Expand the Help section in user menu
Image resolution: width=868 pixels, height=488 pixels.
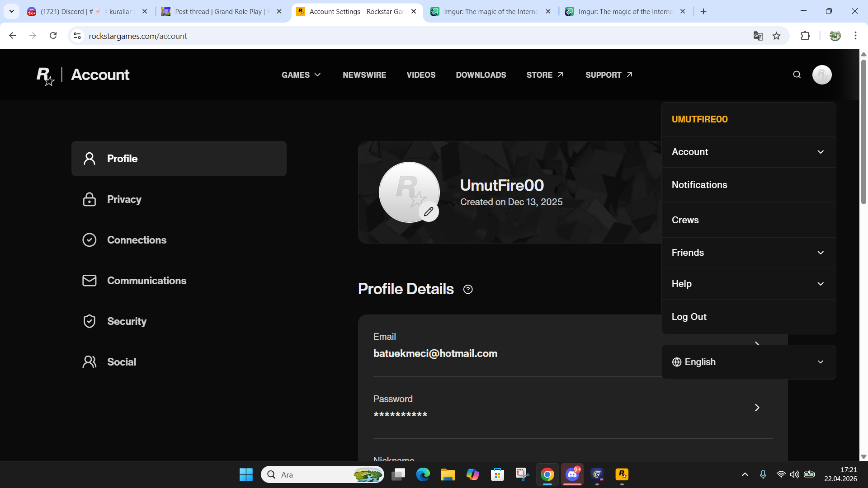point(749,284)
